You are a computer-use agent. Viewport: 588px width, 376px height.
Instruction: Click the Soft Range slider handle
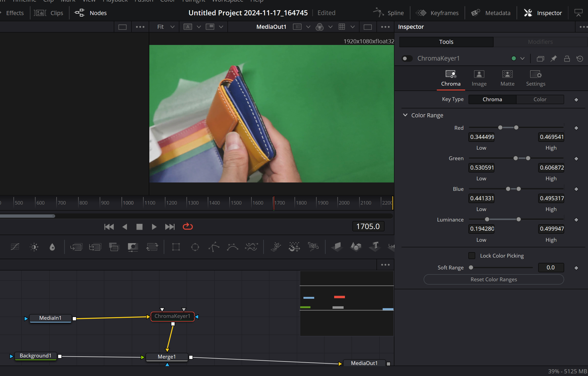tap(471, 268)
